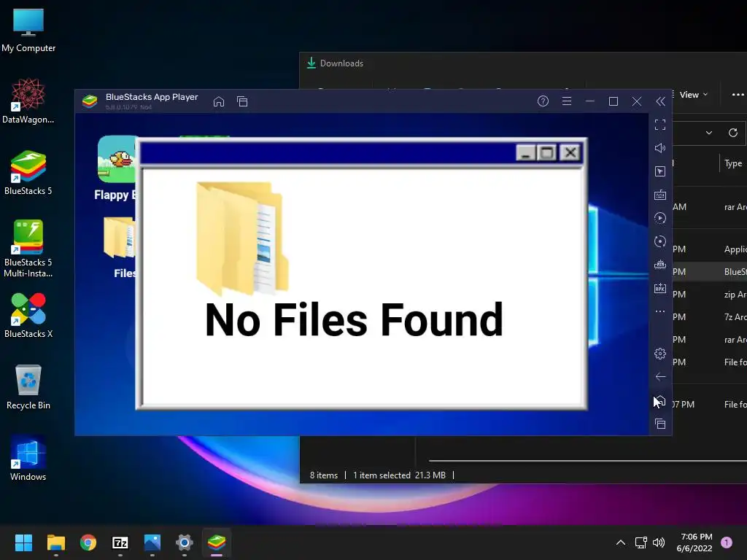Select the AM rar archive row
This screenshot has height=560, width=747.
click(x=709, y=207)
